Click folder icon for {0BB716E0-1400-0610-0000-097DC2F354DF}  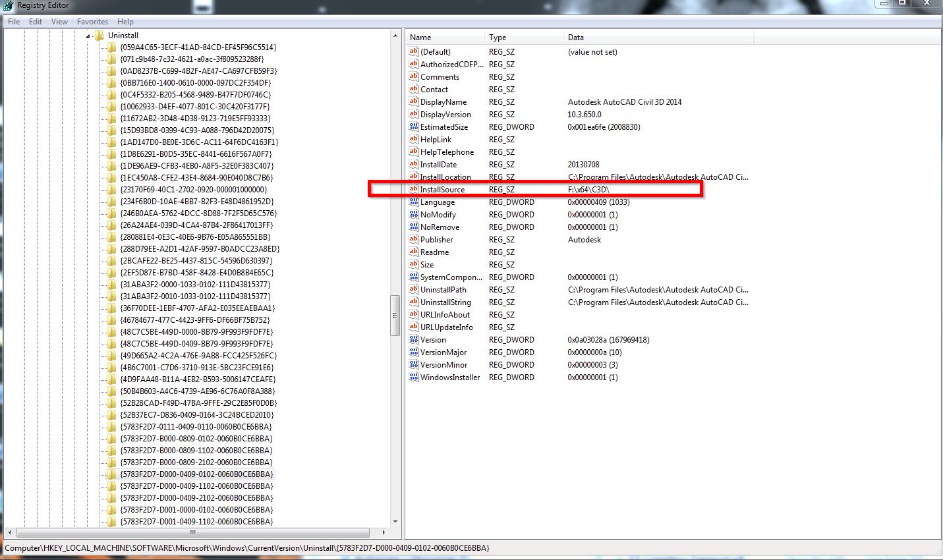click(111, 83)
